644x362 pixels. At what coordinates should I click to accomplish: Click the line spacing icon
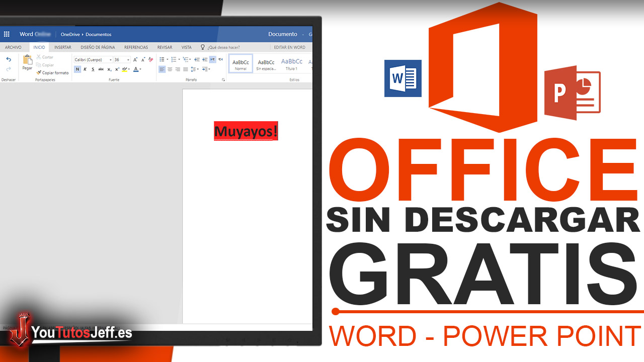[x=193, y=69]
